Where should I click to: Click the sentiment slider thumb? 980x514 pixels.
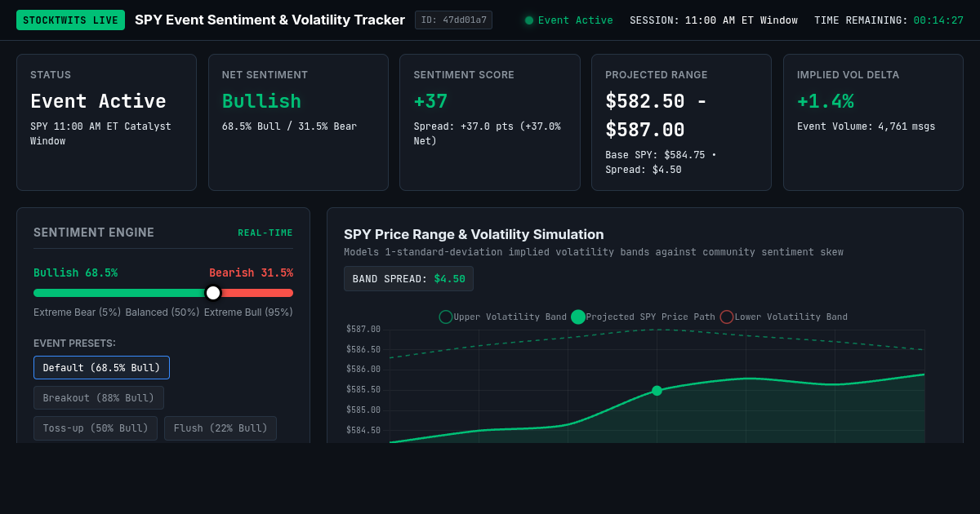213,293
